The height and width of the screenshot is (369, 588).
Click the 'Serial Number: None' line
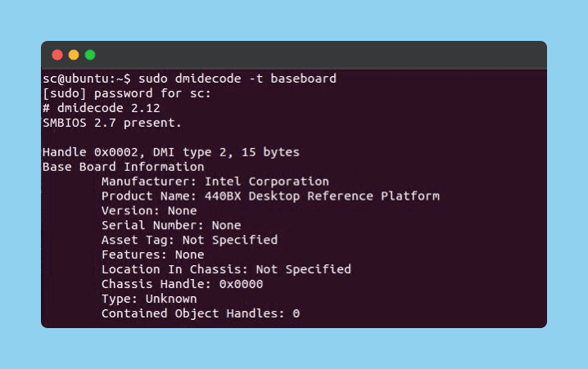pyautogui.click(x=170, y=226)
